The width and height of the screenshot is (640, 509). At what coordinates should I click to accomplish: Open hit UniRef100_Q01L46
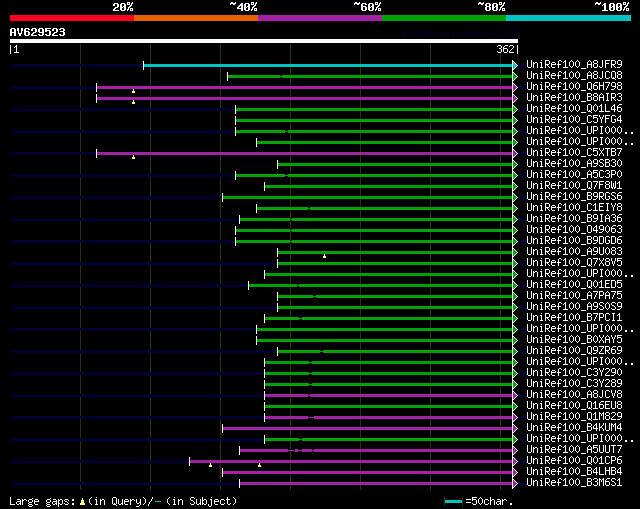point(574,109)
